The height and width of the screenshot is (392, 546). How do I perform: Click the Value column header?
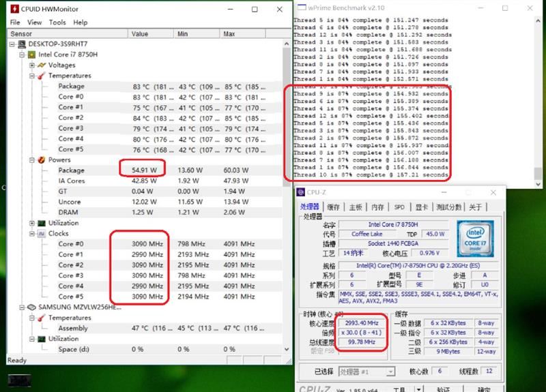point(151,33)
